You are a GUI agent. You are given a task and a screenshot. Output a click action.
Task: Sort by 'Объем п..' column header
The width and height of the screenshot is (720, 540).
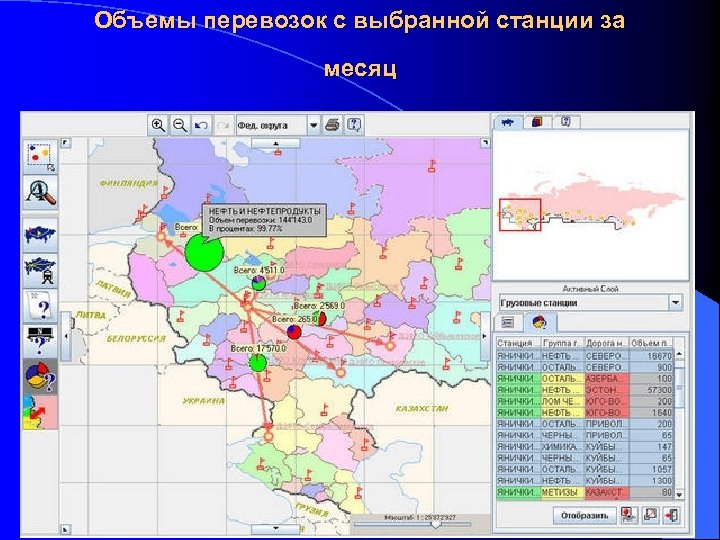click(651, 343)
